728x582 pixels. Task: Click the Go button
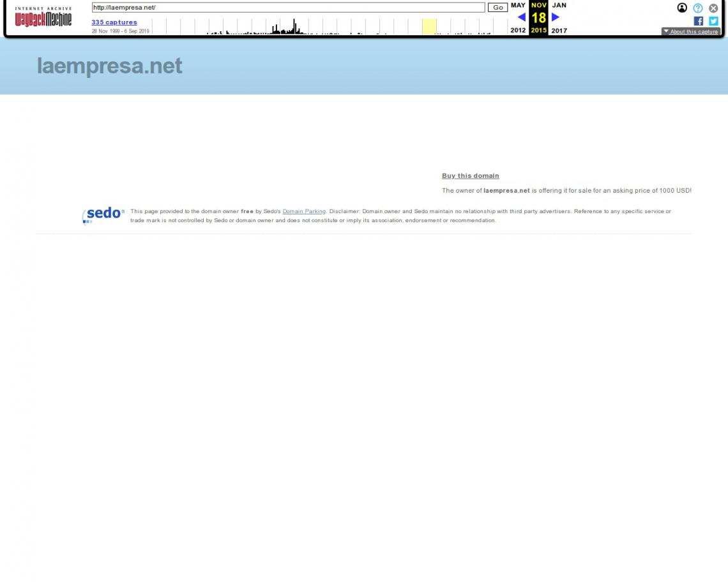pos(497,8)
